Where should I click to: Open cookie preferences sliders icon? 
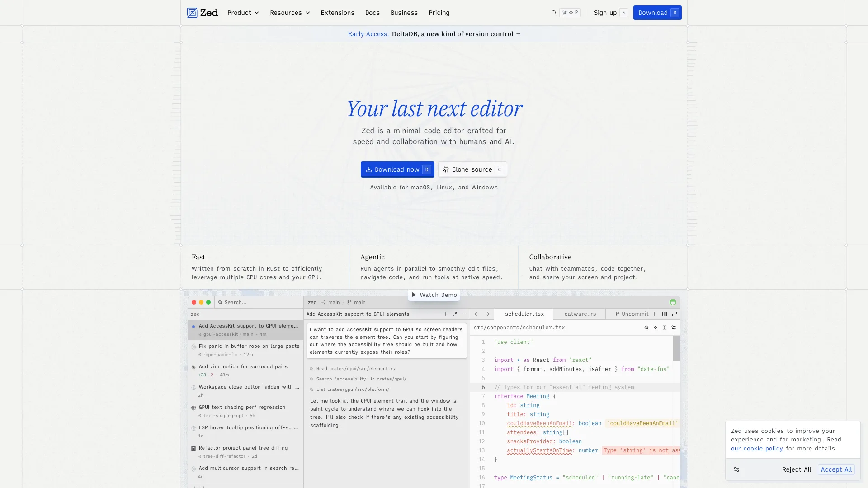[736, 469]
